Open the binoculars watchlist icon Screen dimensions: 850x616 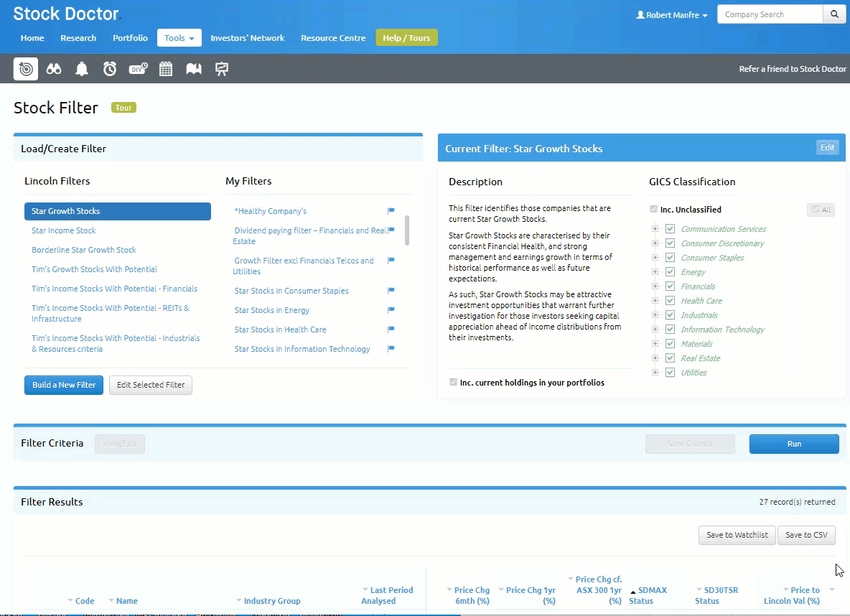[54, 69]
